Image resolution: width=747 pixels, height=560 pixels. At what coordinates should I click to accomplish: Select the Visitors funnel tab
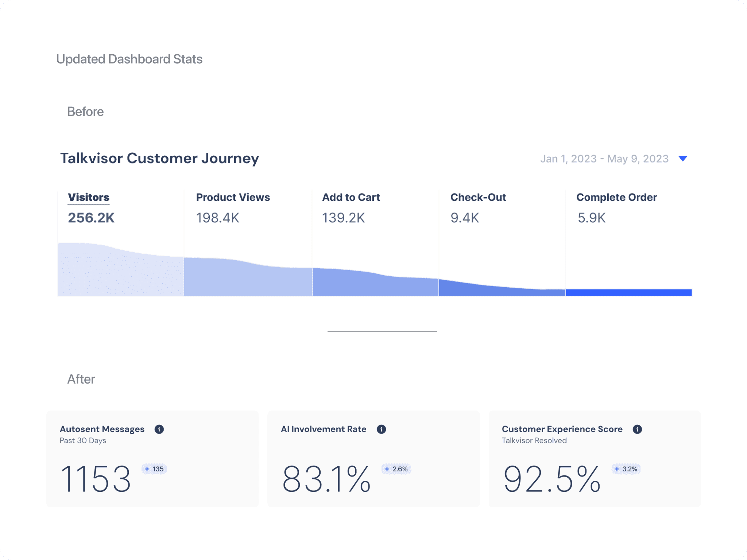89,197
